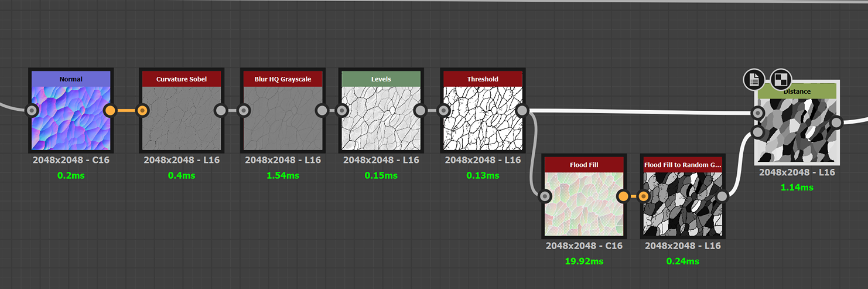Click the checkerboard icon above the Distance node
Viewport: 868px width, 289px height.
781,79
